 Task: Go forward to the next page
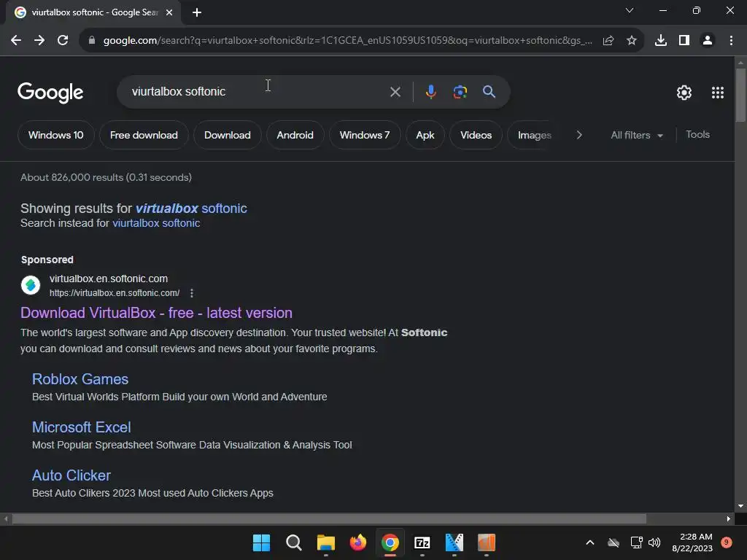[39, 41]
